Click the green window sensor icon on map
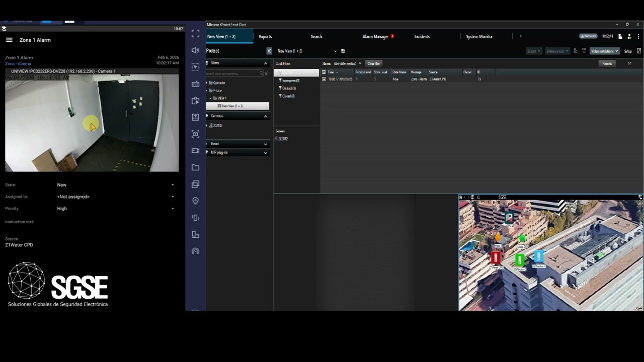 click(520, 260)
